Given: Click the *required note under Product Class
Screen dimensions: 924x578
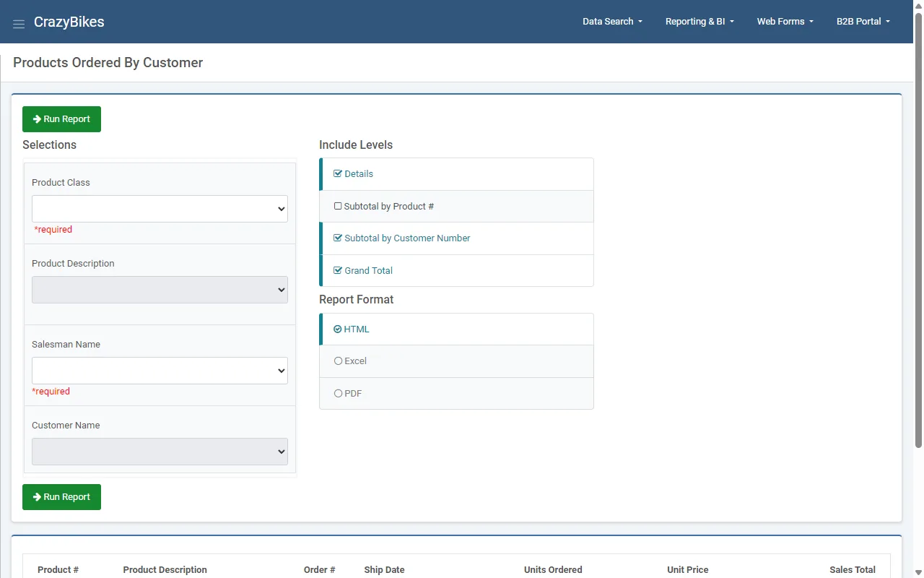Looking at the screenshot, I should tap(53, 230).
